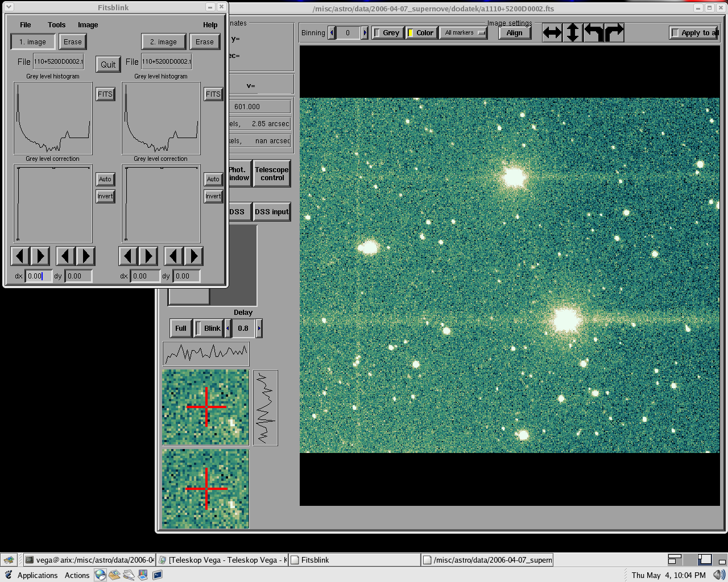Erase the second image
The width and height of the screenshot is (728, 582).
pos(205,42)
